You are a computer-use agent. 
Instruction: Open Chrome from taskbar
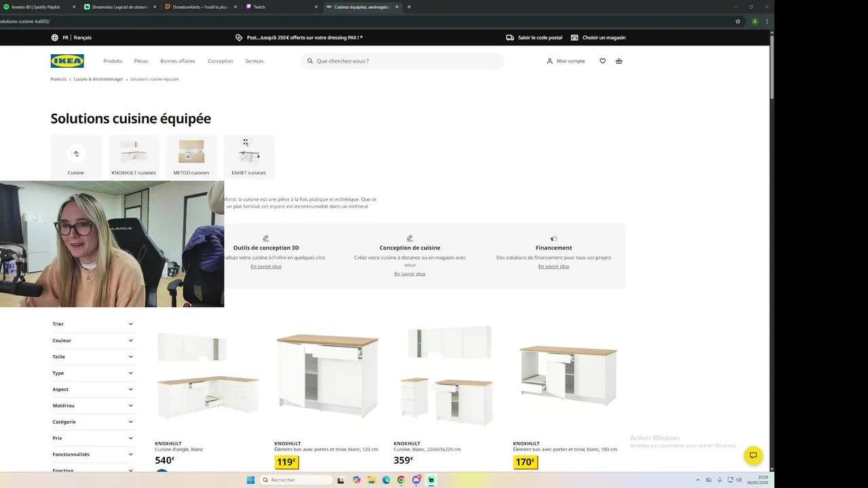[401, 480]
